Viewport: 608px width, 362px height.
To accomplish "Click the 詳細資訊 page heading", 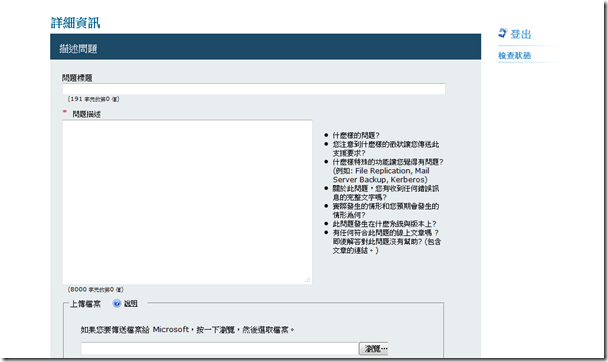I will pos(76,23).
